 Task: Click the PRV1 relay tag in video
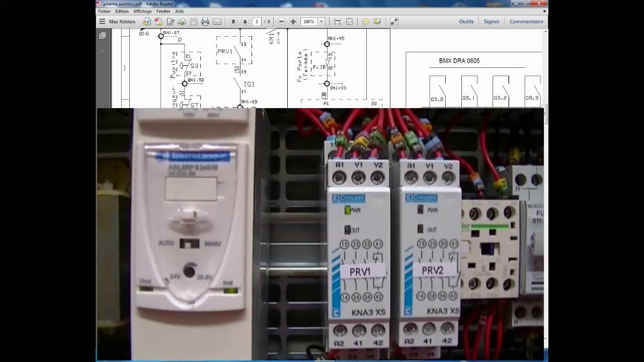(x=360, y=271)
